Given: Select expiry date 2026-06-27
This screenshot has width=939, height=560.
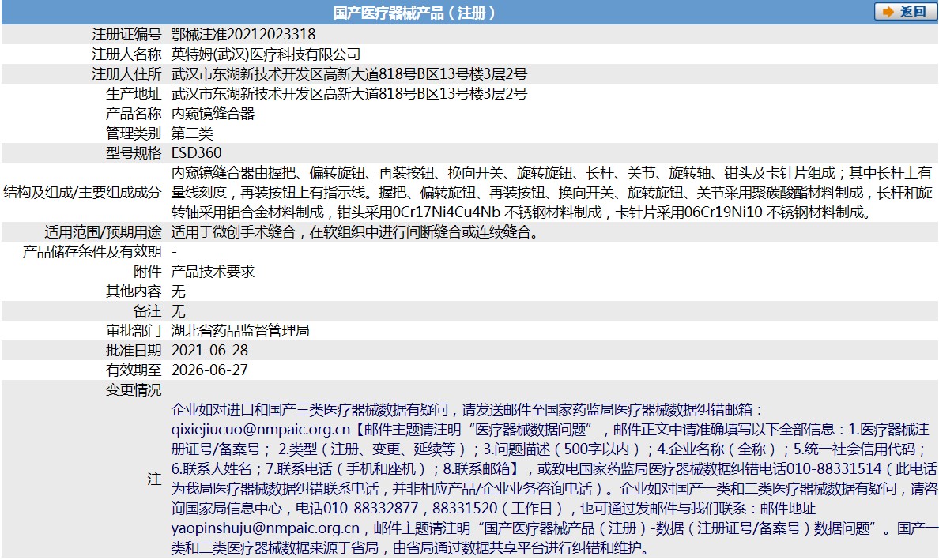Looking at the screenshot, I should click(x=209, y=370).
